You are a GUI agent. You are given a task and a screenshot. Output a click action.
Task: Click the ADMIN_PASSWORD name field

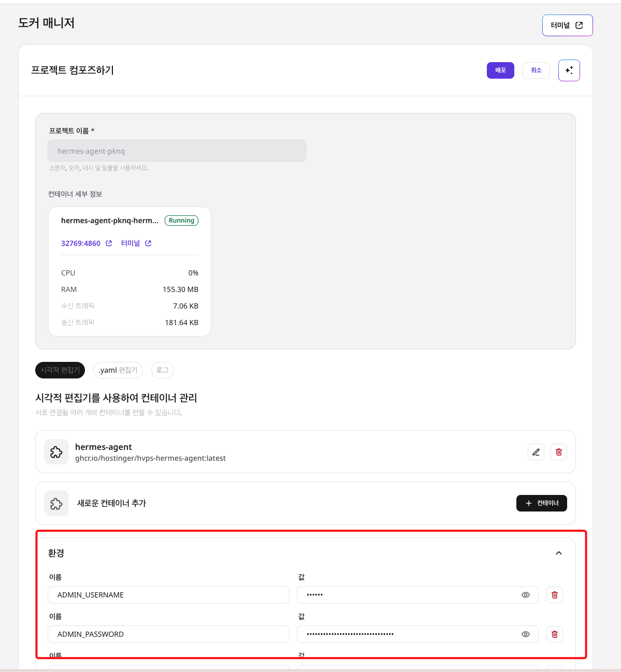[x=168, y=634]
